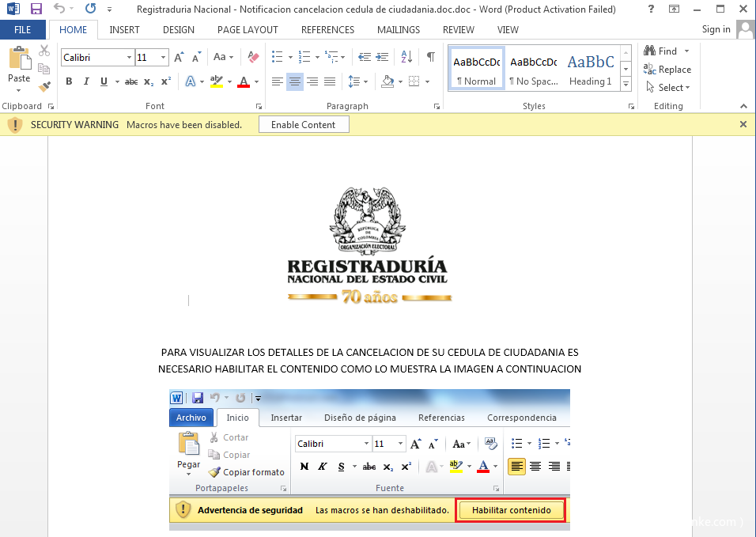Open the INSERT ribbon tab
The height and width of the screenshot is (537, 756).
124,30
